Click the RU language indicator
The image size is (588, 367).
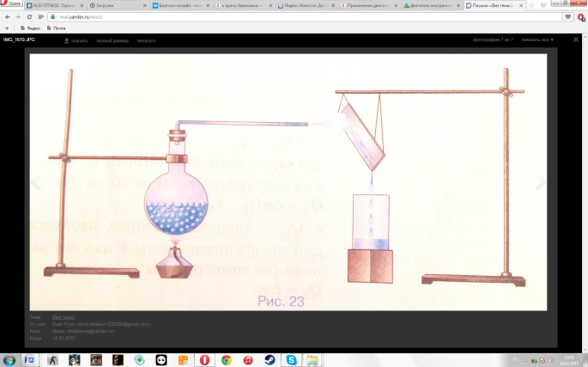click(x=516, y=359)
